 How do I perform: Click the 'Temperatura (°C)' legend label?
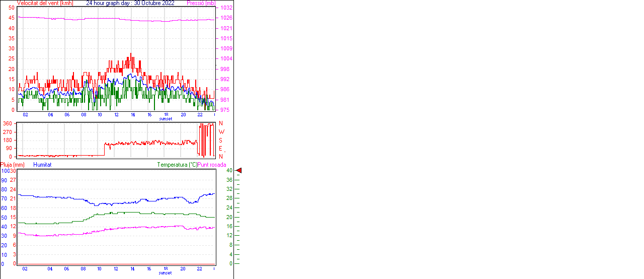[x=177, y=165]
